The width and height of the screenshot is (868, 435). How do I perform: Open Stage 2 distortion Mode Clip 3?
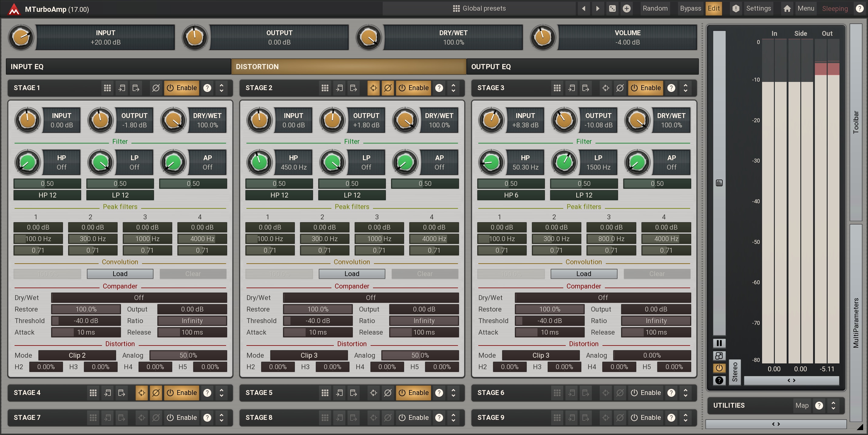[309, 355]
